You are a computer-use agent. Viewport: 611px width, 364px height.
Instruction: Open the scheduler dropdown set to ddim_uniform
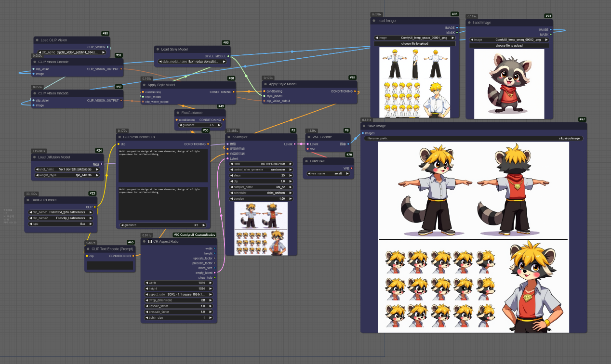261,193
